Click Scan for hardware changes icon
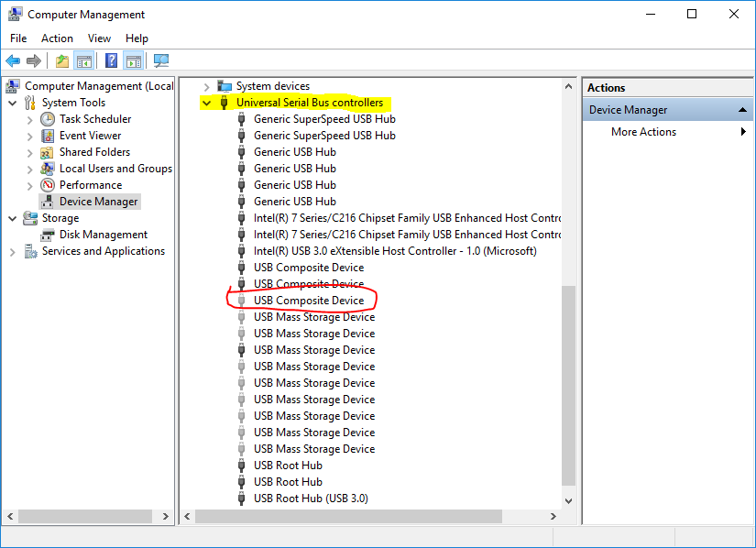Screen dimensions: 756x548 [x=161, y=61]
